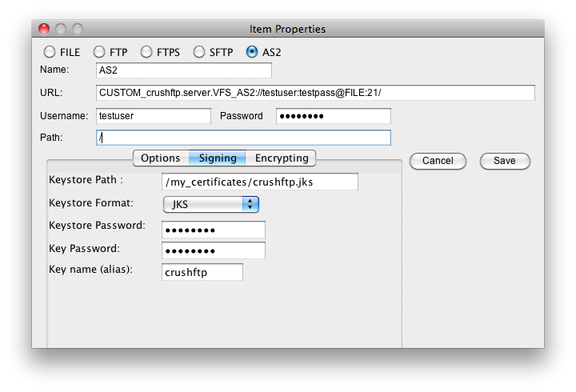Image resolution: width=576 pixels, height=392 pixels.
Task: Click the Cancel button
Action: 438,161
